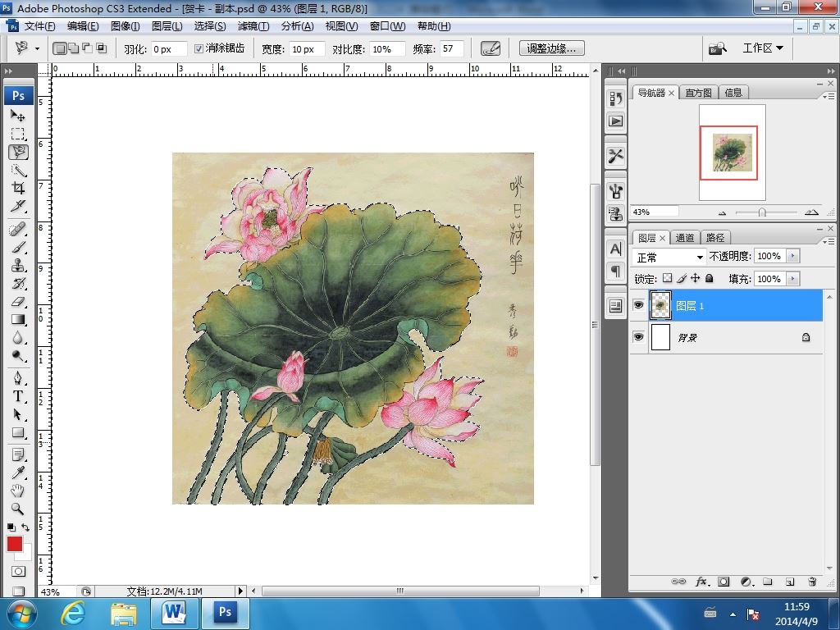Click the delete layer trash icon

tap(812, 582)
